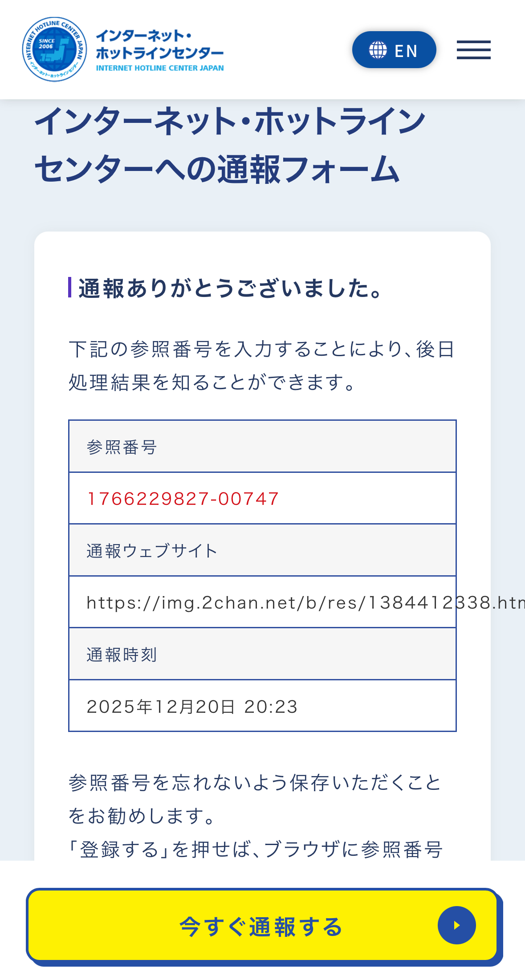Click the インターネット・ホットラインセンター logo text
Image resolution: width=525 pixels, height=980 pixels.
[x=159, y=45]
